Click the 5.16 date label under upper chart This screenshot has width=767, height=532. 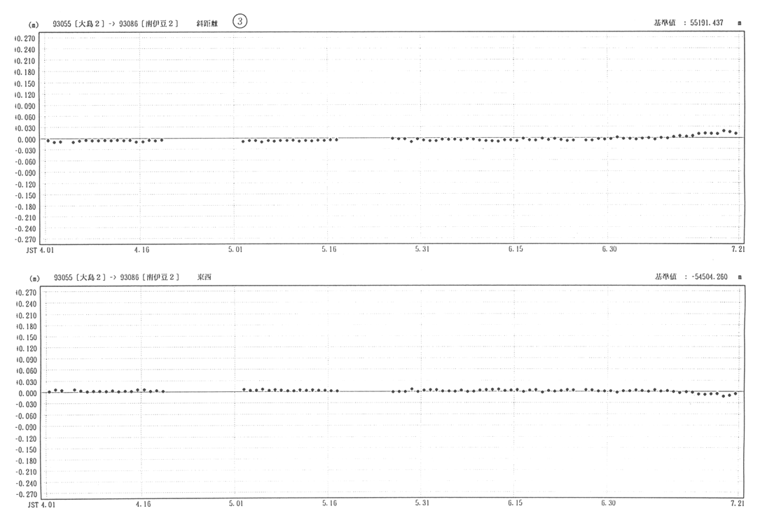coord(329,249)
